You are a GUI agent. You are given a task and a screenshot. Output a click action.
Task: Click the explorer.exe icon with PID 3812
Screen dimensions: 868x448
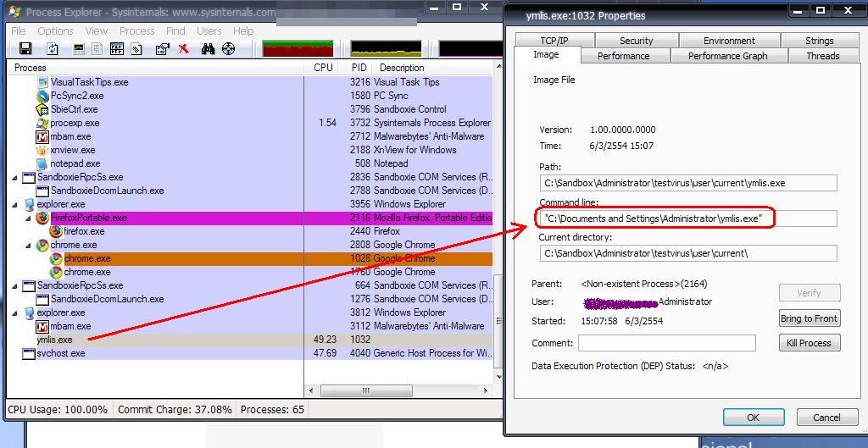(x=30, y=312)
